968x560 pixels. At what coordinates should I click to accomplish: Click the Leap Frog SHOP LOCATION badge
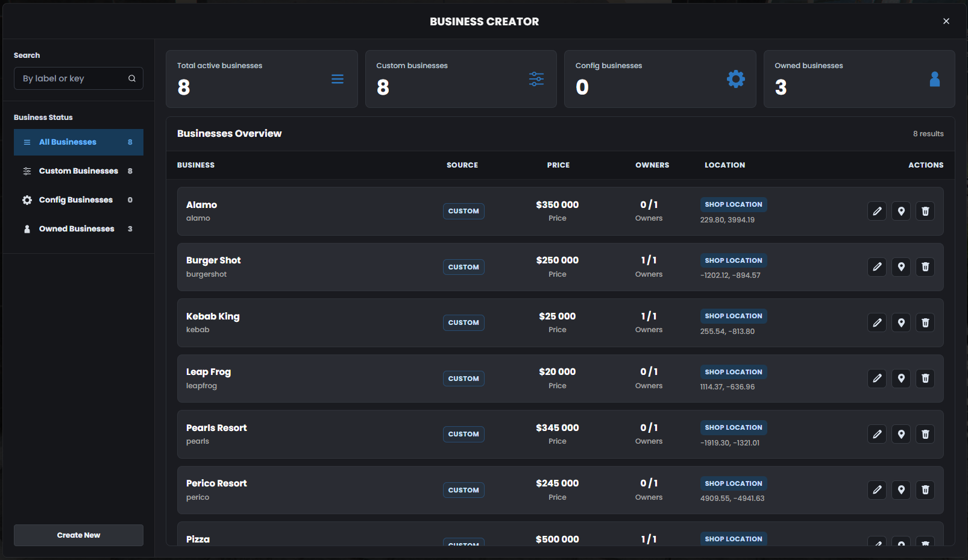(734, 372)
